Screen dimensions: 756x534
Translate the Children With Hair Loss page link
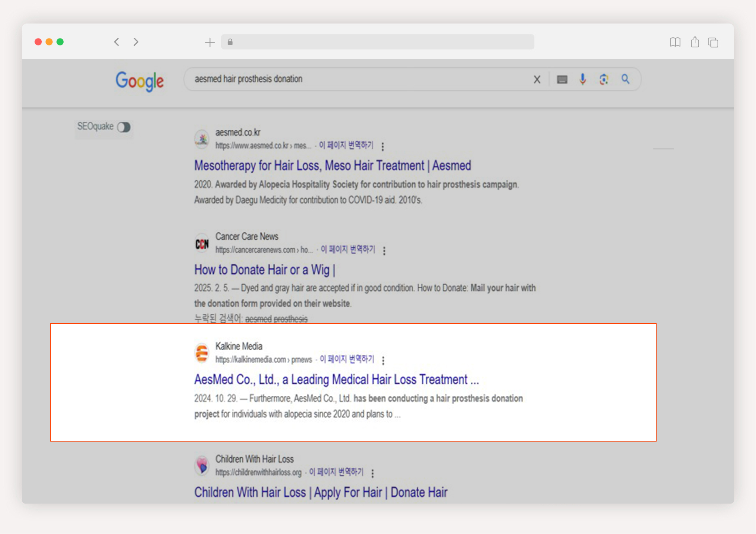tap(336, 472)
